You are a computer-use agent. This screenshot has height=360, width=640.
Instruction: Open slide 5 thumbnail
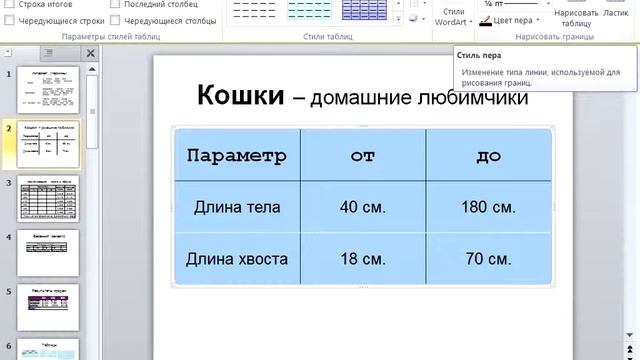(48, 307)
